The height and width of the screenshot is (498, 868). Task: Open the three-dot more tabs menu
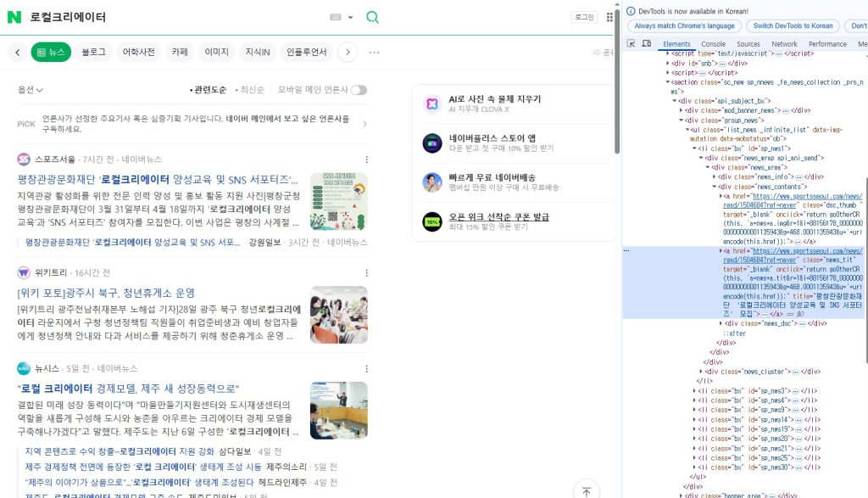pos(374,52)
